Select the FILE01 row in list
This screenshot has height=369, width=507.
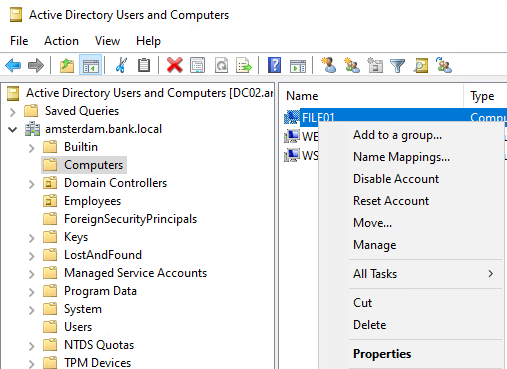[395, 117]
